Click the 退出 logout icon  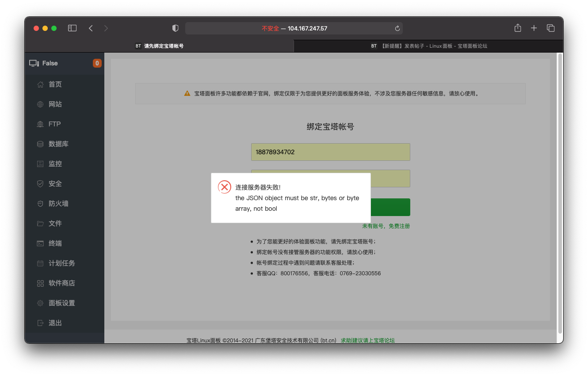[41, 323]
